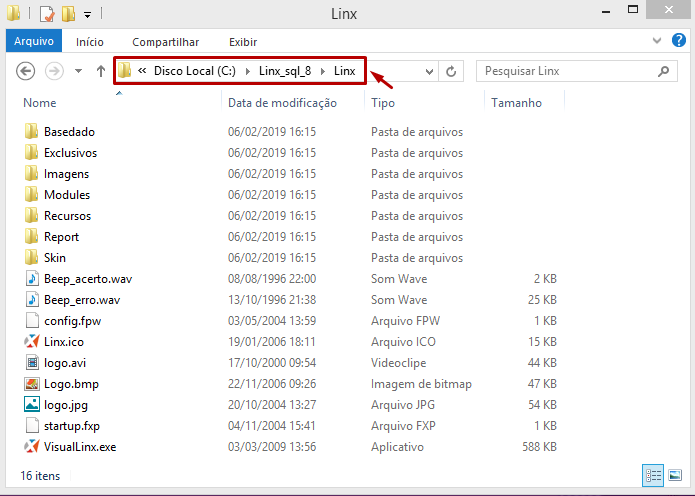Select the Logo.bmp bitmap file icon
Screen dimensions: 695x496
(31, 383)
